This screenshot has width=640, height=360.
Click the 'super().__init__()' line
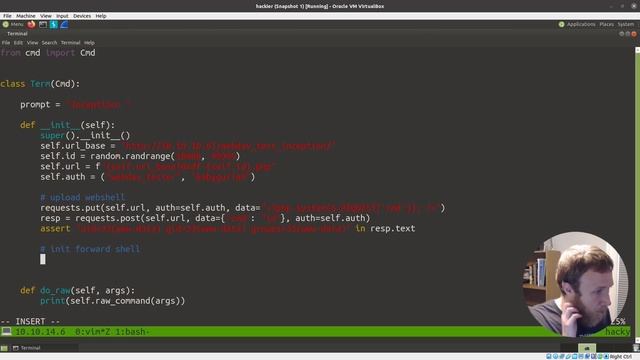(x=85, y=135)
